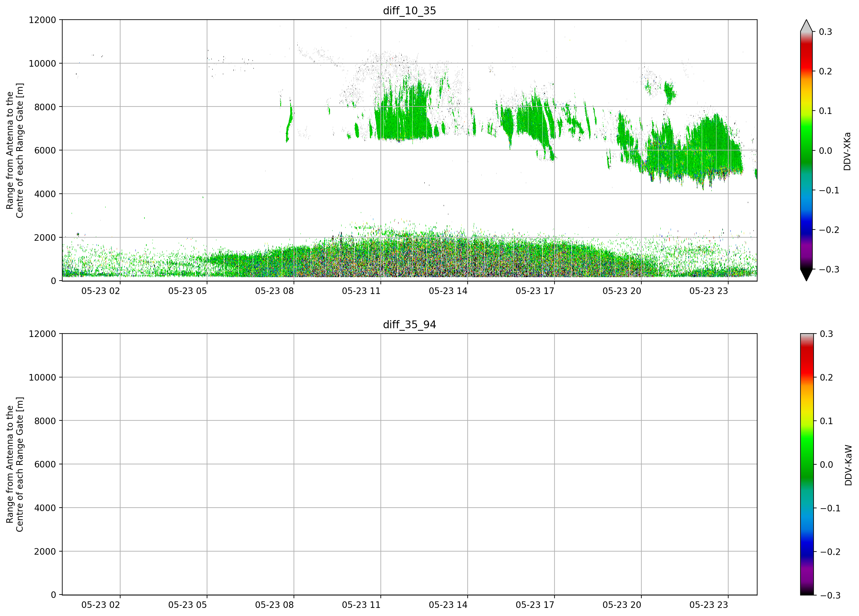The height and width of the screenshot is (616, 859).
Task: Click the 05-23 02 tick label in top plot
Action: pos(100,291)
